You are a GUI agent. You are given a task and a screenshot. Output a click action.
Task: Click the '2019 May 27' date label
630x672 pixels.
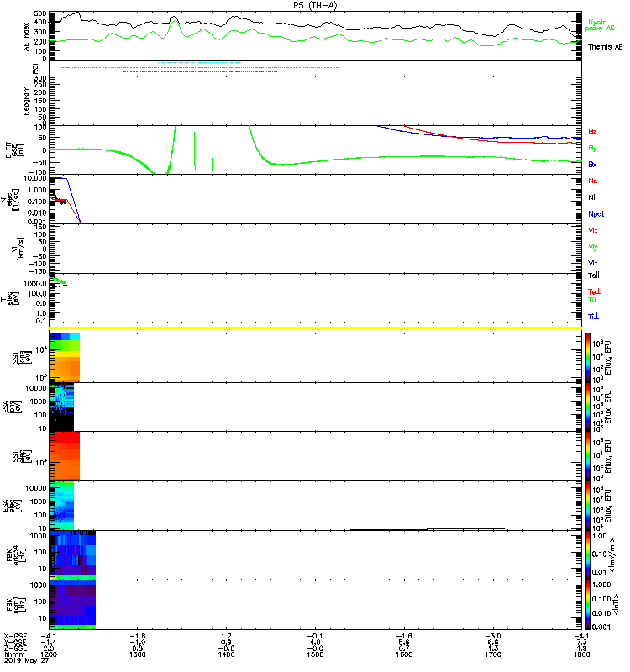point(27,660)
